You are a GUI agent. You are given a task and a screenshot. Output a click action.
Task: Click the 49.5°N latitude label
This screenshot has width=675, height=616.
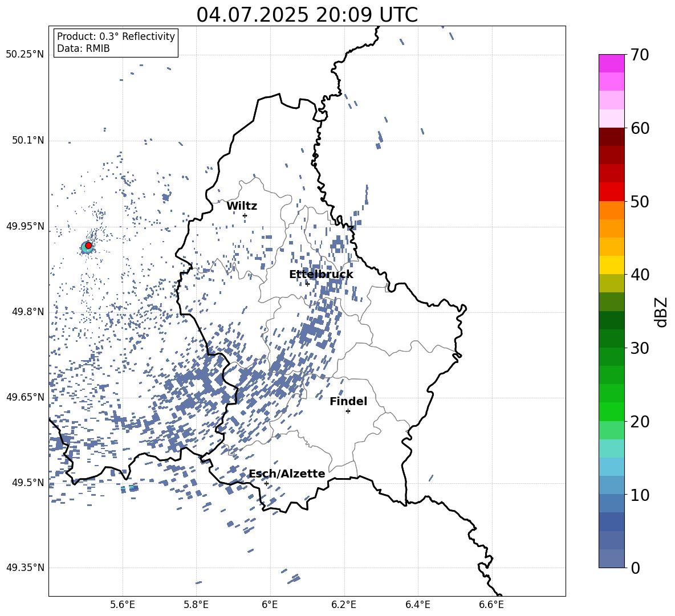[x=27, y=482]
